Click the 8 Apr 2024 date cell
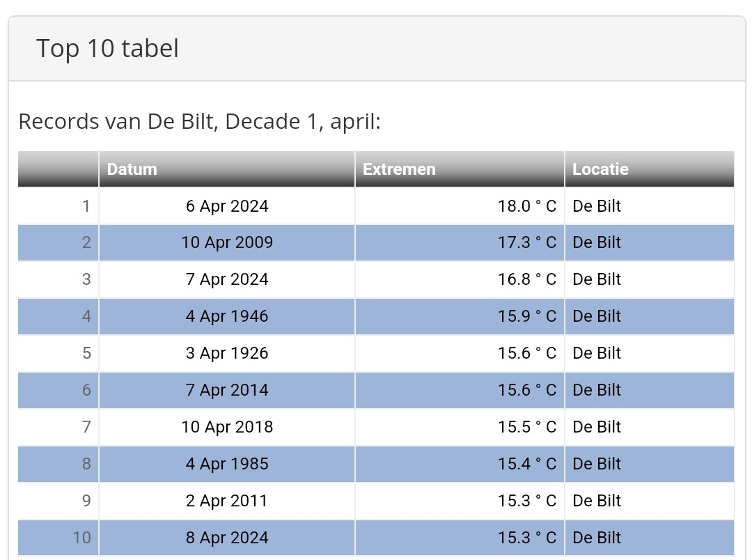Viewport: 752px width, 560px height. click(227, 538)
